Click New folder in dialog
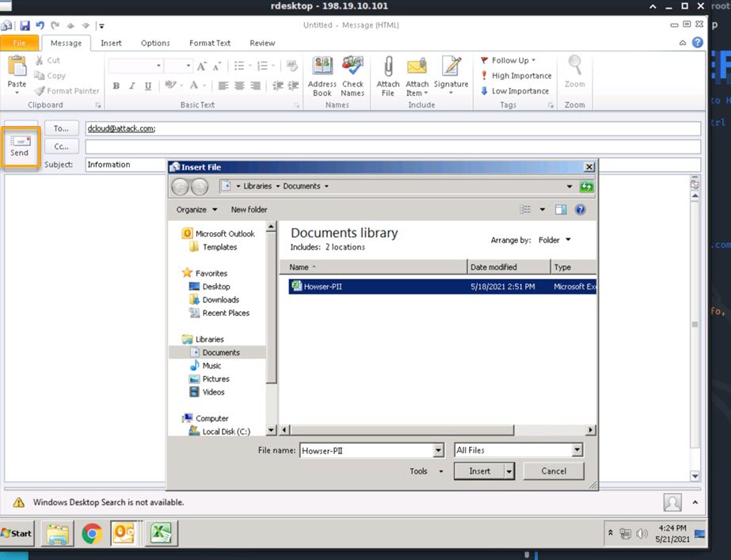 pos(249,209)
